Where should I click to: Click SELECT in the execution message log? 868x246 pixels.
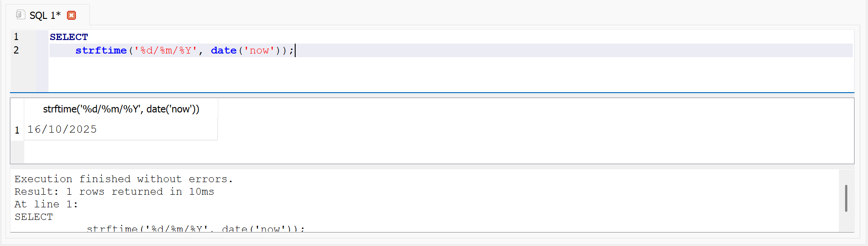pyautogui.click(x=34, y=217)
